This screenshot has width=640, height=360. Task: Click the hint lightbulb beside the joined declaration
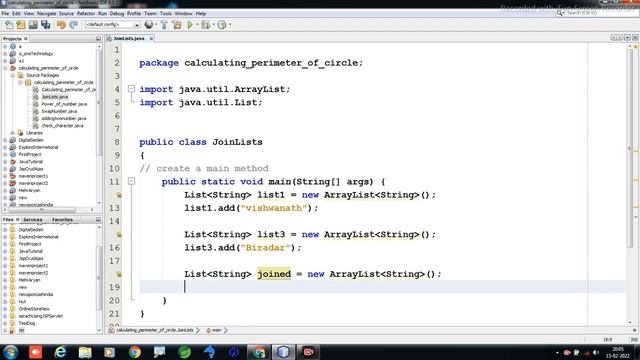coord(118,274)
